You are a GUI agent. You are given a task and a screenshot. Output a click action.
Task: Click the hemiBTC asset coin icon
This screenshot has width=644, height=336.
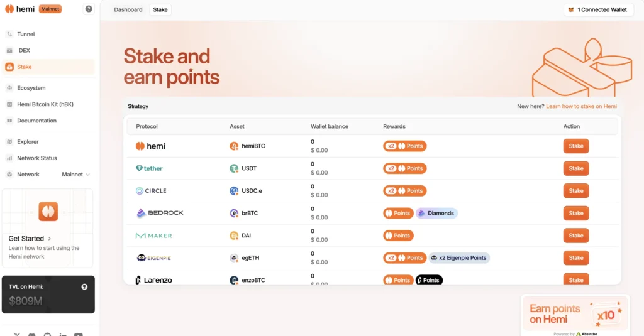tap(234, 146)
